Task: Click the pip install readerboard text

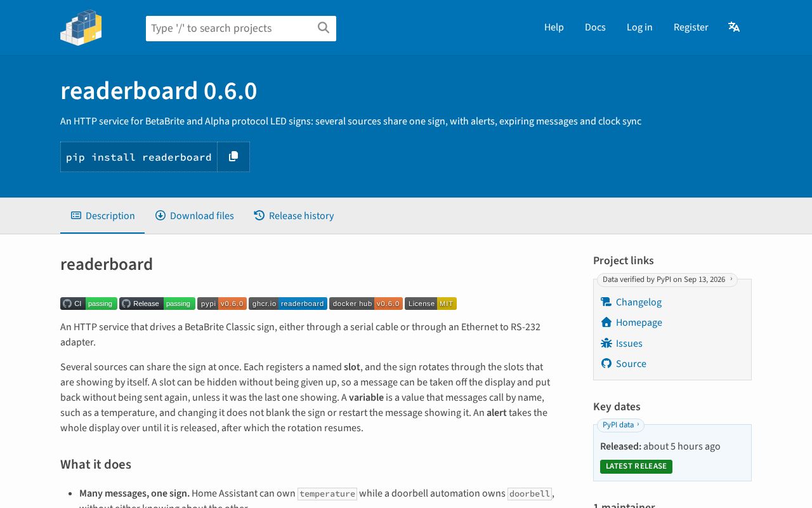Action: (139, 157)
